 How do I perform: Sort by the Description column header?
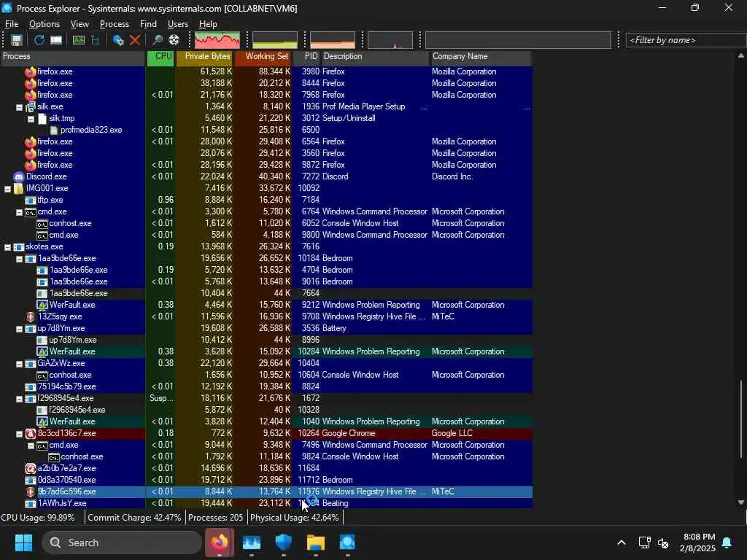click(x=375, y=57)
